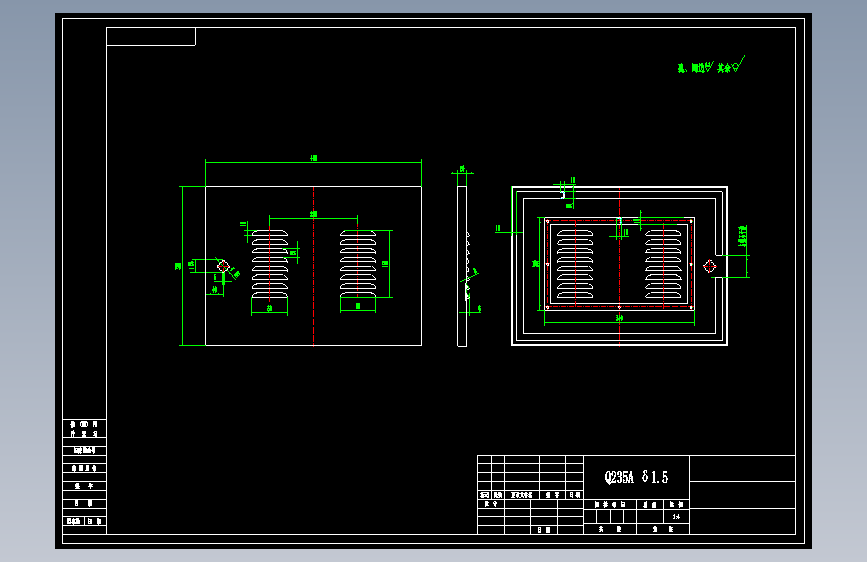The image size is (867, 562).
Task: Select the 340 dimension label
Action: tap(619, 318)
